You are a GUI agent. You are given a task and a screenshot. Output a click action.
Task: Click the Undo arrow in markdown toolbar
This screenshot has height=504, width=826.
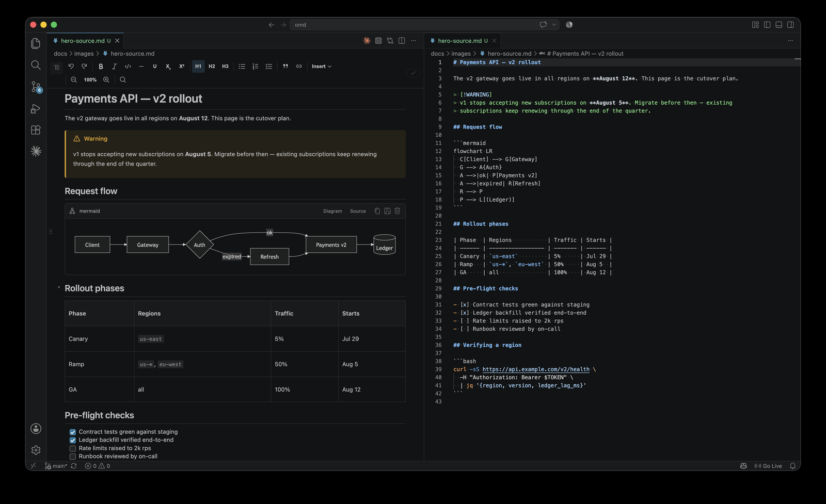[x=71, y=66]
